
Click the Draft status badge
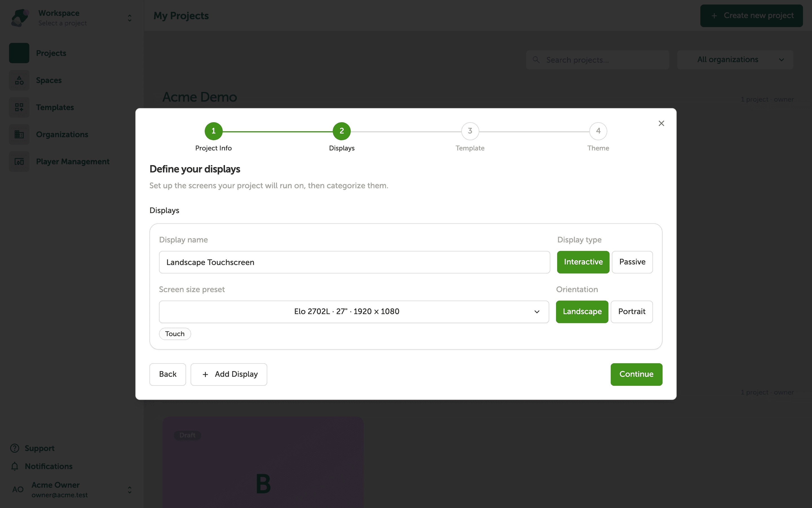187,435
